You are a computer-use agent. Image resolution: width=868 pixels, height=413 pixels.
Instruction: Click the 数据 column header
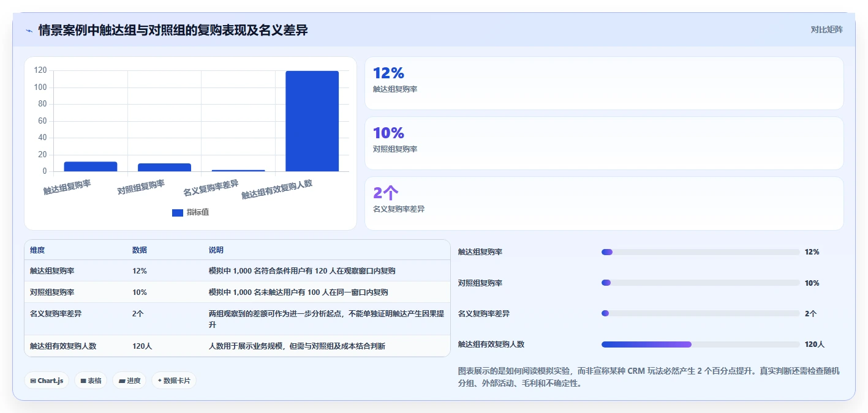click(x=140, y=250)
